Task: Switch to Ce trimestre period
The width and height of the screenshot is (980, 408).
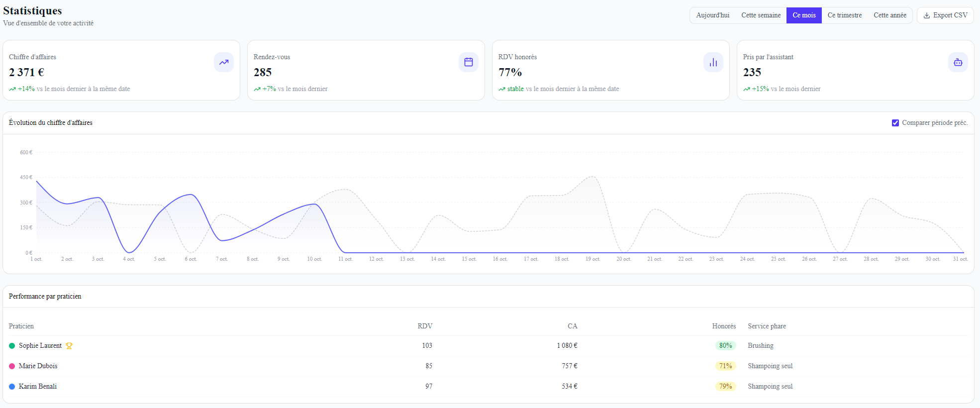Action: 845,15
